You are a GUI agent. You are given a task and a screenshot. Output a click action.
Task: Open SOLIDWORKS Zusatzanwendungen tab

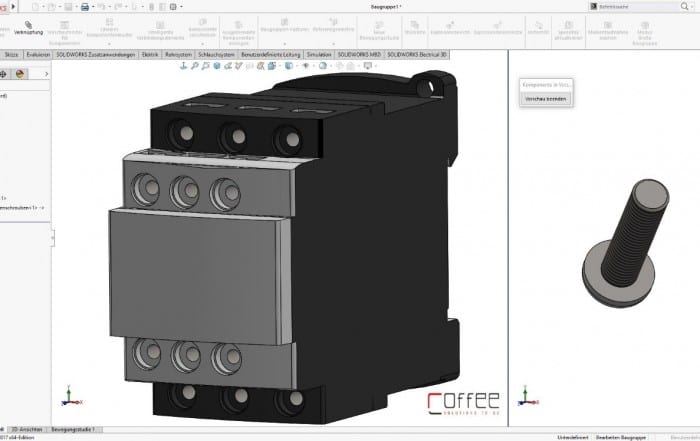[x=96, y=54]
